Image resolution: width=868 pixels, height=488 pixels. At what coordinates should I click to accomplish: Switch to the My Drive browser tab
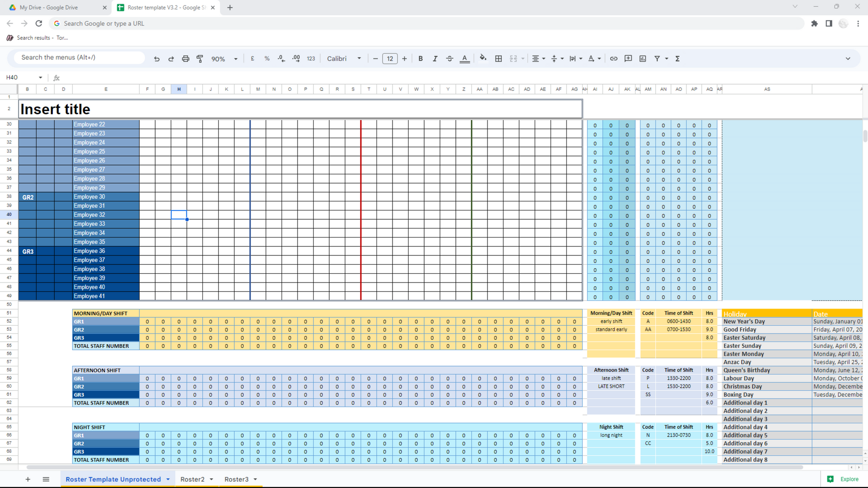[x=49, y=8]
